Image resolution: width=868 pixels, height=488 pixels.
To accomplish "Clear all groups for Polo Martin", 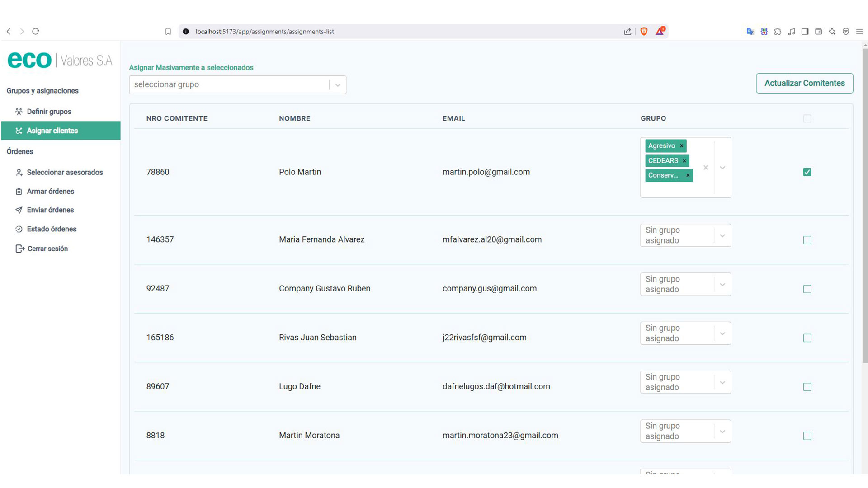I will click(x=705, y=168).
